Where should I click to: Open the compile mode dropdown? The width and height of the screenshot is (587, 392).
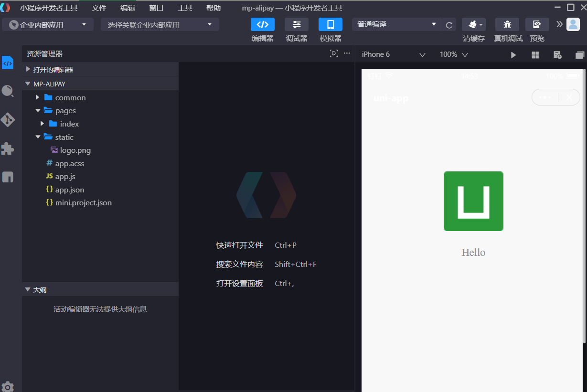point(396,24)
